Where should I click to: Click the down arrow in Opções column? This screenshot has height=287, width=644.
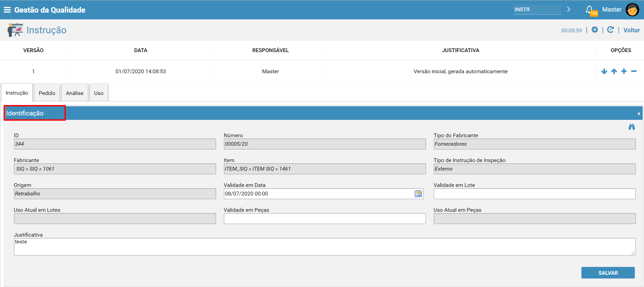tap(604, 71)
